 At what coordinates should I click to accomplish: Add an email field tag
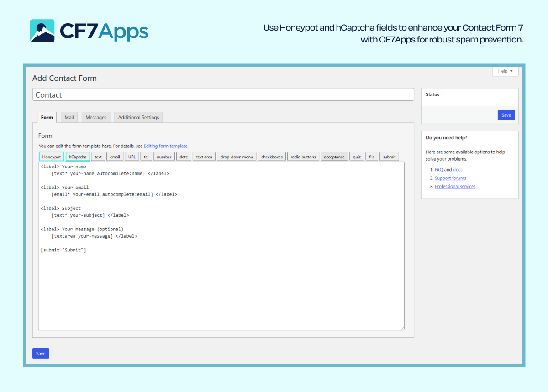[115, 157]
